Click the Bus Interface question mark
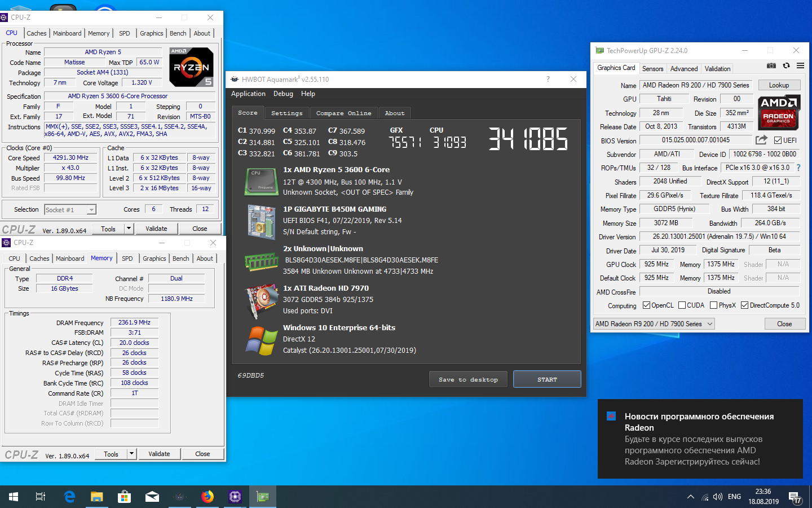Screen dimensions: 812x508 [x=798, y=168]
